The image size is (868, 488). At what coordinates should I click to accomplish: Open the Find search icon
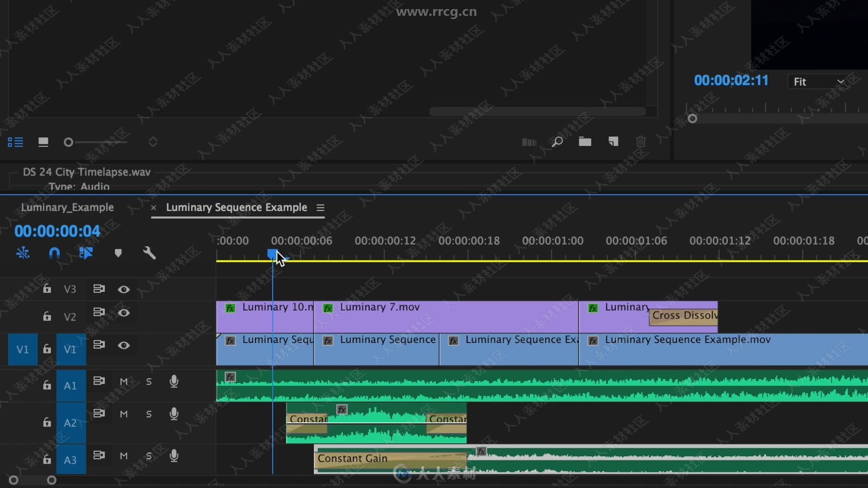(557, 142)
